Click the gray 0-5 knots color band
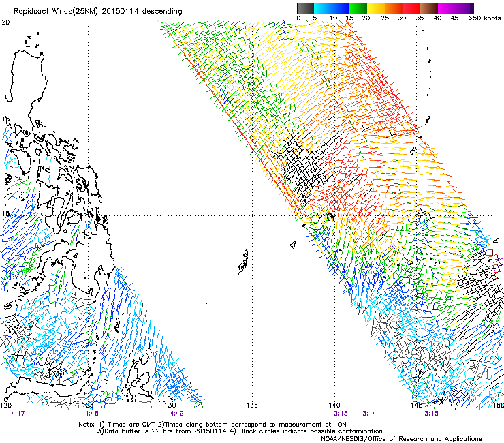This screenshot has width=504, height=443. pyautogui.click(x=305, y=8)
